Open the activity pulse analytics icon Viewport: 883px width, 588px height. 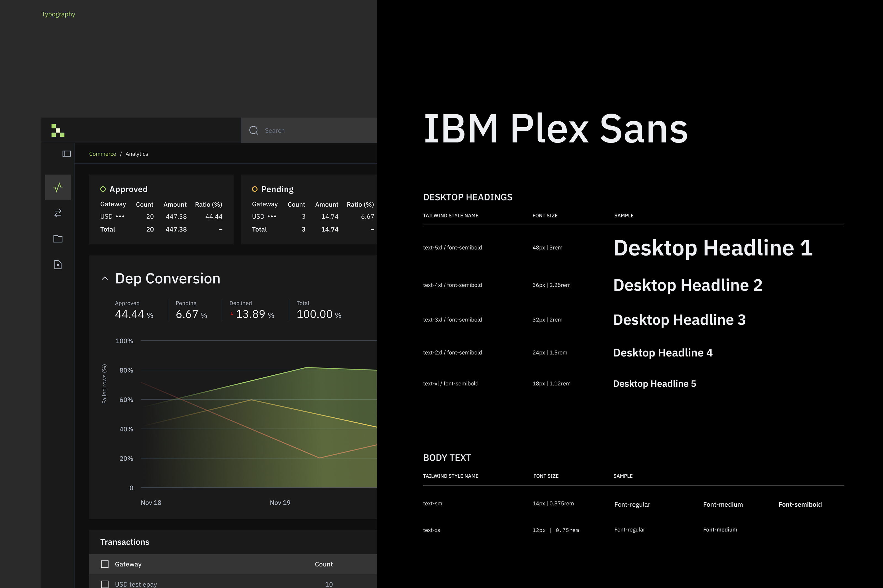[x=58, y=187]
